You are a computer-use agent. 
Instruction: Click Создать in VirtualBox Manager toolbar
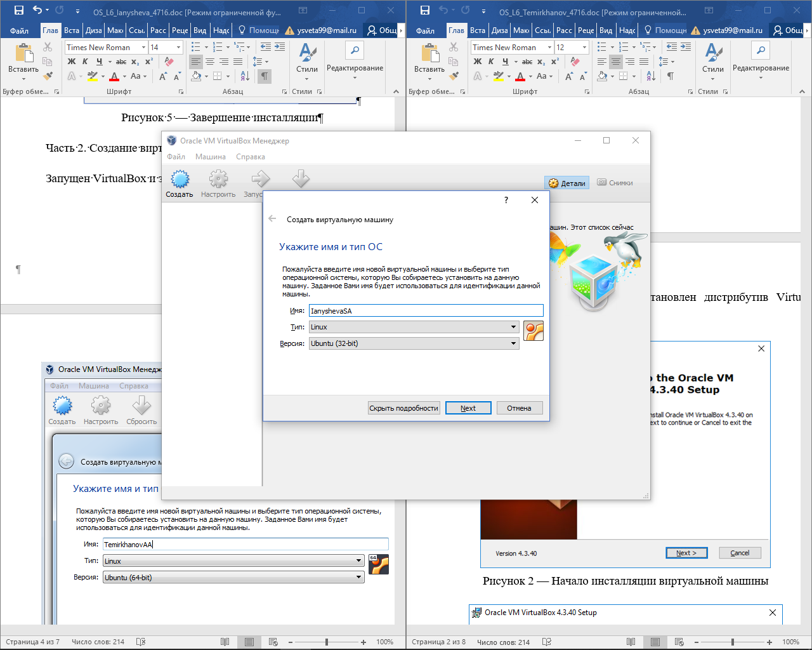(x=180, y=184)
